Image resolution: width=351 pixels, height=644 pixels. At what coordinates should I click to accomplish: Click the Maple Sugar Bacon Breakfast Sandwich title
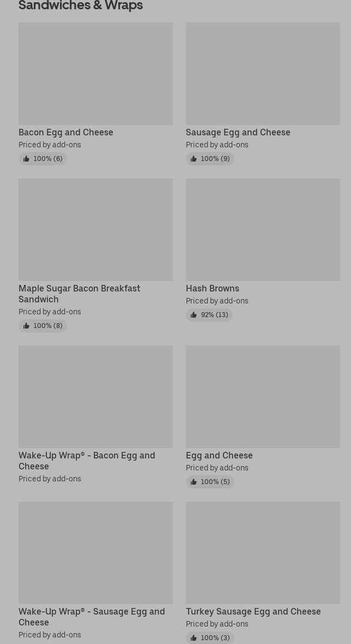(80, 294)
